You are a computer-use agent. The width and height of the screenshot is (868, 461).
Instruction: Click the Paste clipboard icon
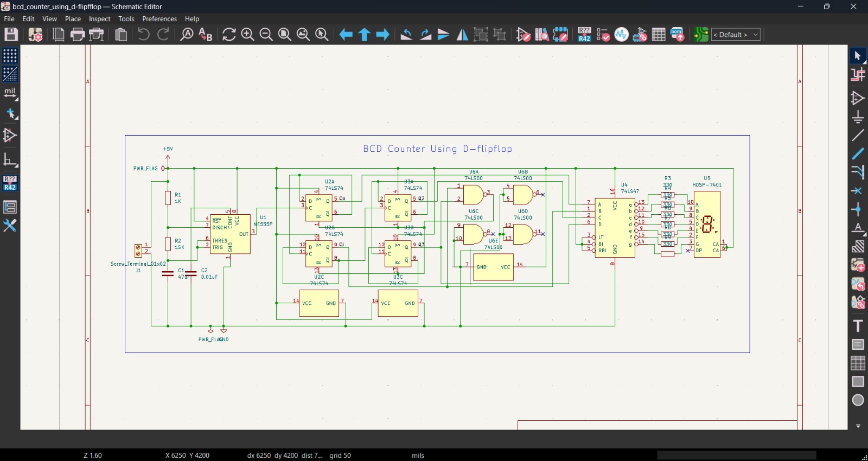pos(121,35)
